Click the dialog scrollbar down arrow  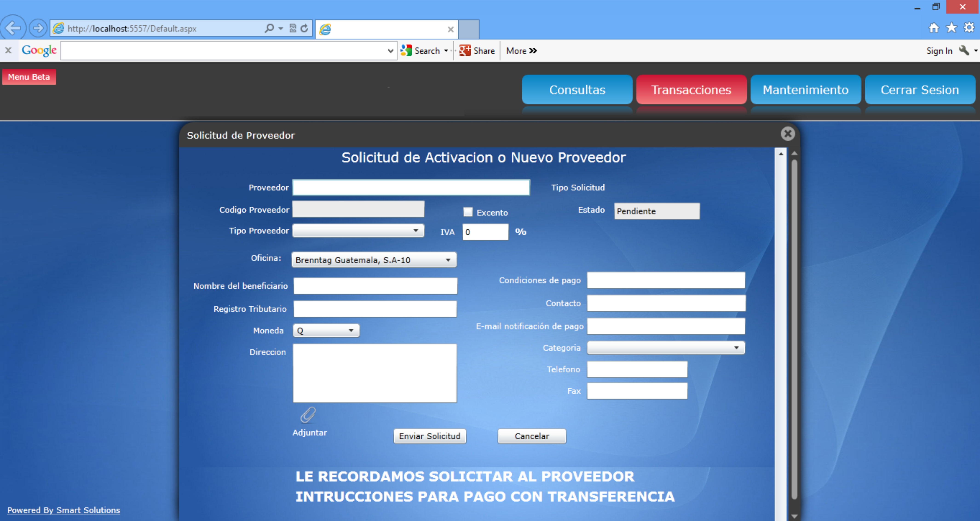click(x=794, y=516)
